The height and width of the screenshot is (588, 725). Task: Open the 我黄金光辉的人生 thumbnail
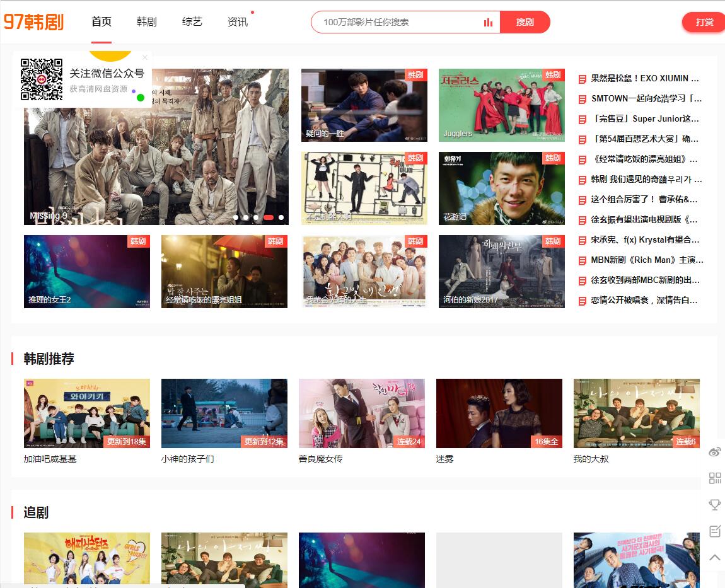point(364,272)
